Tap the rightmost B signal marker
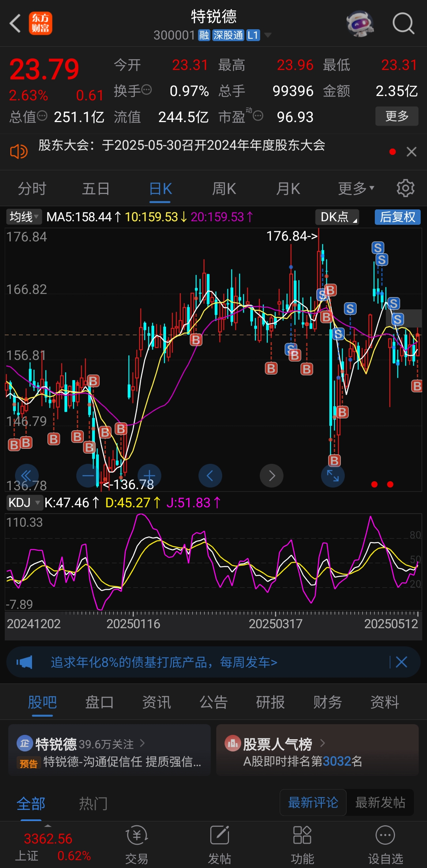 click(x=417, y=386)
